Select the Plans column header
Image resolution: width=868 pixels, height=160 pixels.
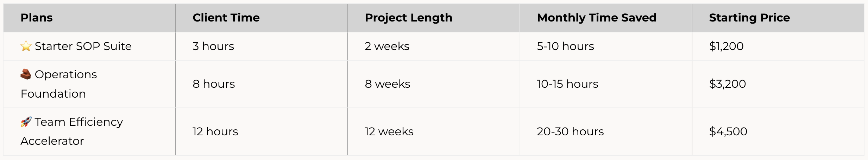(x=37, y=18)
